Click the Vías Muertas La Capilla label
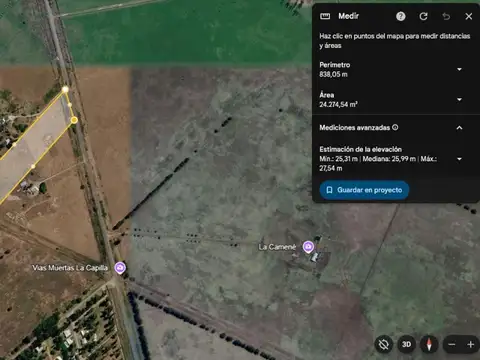The image size is (480, 360). click(x=70, y=268)
